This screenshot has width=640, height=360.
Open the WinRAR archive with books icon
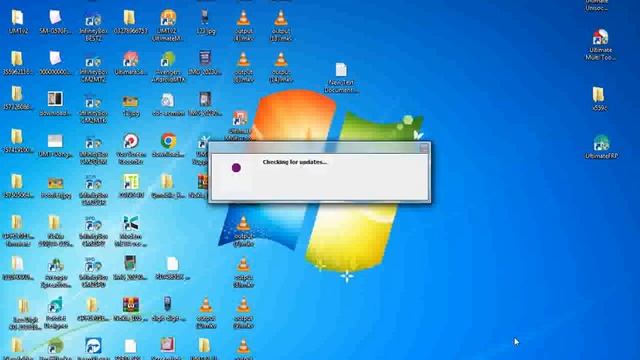point(131,309)
